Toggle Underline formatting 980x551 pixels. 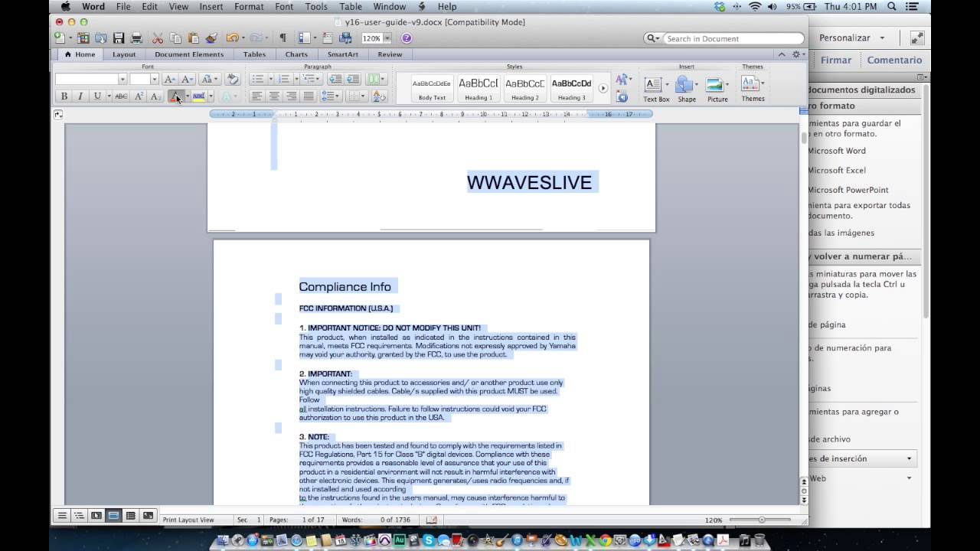96,96
